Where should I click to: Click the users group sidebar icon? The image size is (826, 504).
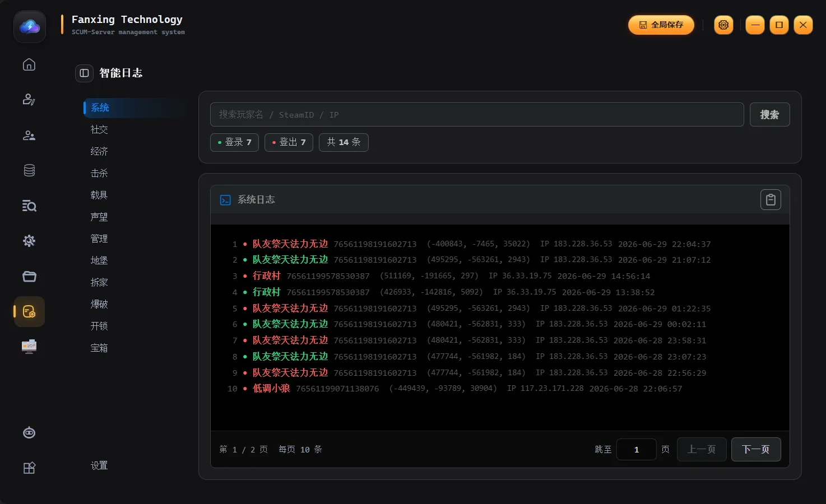[29, 136]
